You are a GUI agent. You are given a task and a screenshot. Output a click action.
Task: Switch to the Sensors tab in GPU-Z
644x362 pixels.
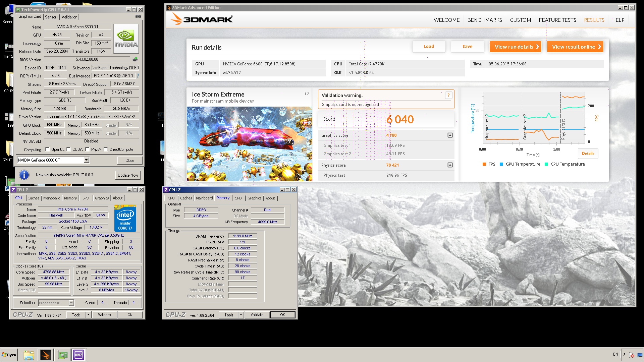point(51,17)
